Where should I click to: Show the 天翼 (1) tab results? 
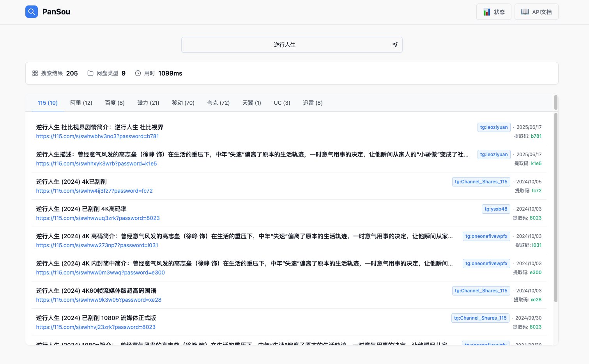click(x=251, y=103)
